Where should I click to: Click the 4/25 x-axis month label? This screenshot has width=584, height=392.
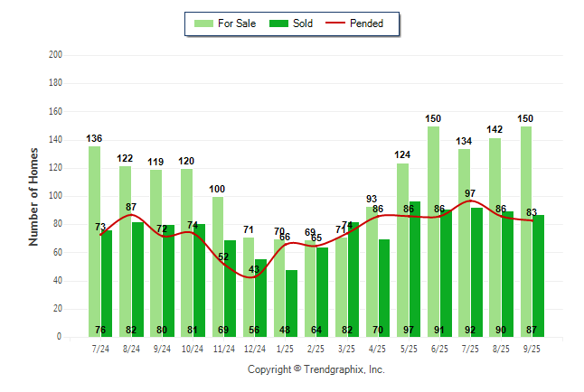(x=378, y=347)
